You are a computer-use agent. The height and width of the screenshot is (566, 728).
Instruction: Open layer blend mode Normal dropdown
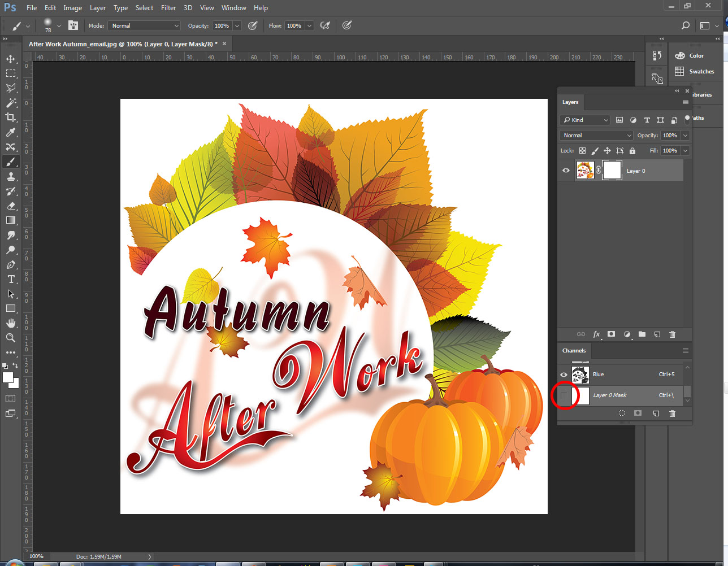[x=596, y=136]
